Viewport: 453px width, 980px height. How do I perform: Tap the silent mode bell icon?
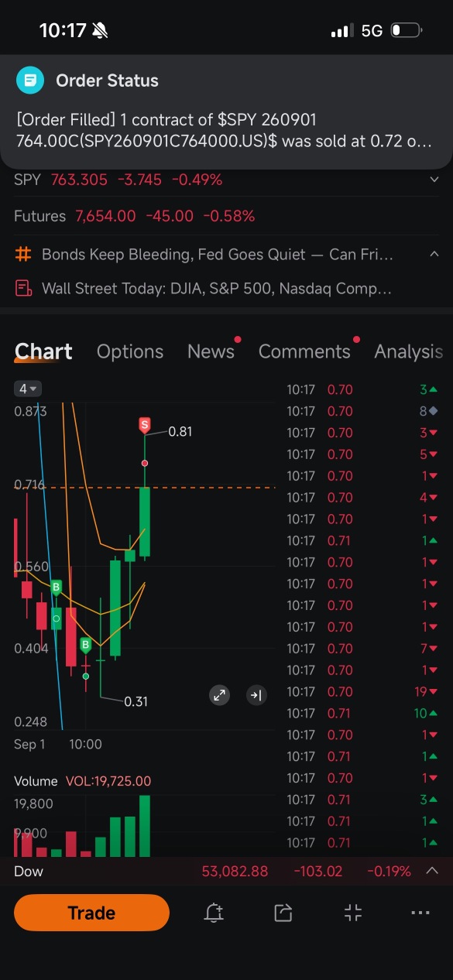(x=100, y=31)
